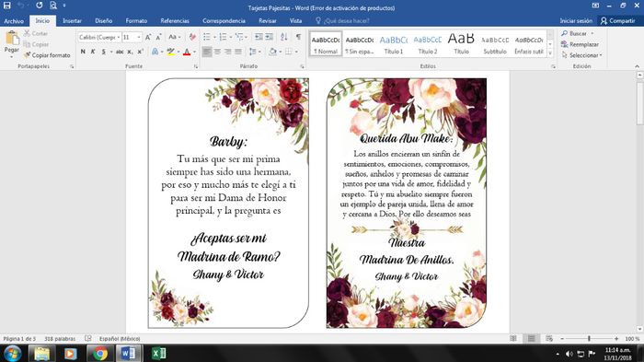Viewport: 644px width, 362px height.
Task: Align paragraph text to the right
Action: [x=227, y=52]
